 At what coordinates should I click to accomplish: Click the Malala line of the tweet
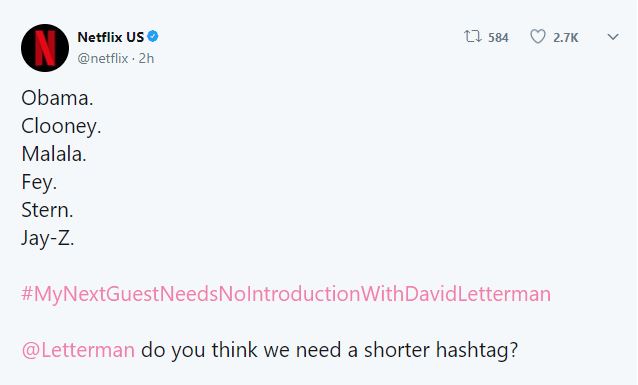(54, 154)
